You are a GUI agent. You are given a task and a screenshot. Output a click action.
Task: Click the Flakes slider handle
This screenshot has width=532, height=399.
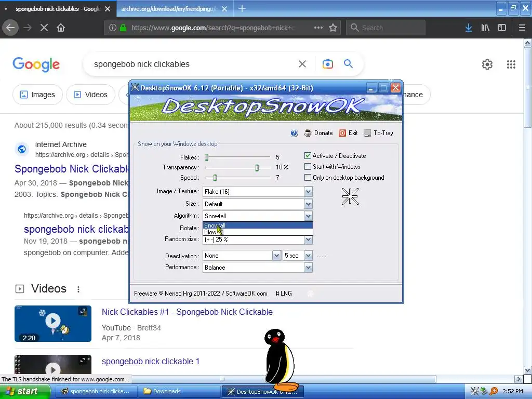(206, 157)
